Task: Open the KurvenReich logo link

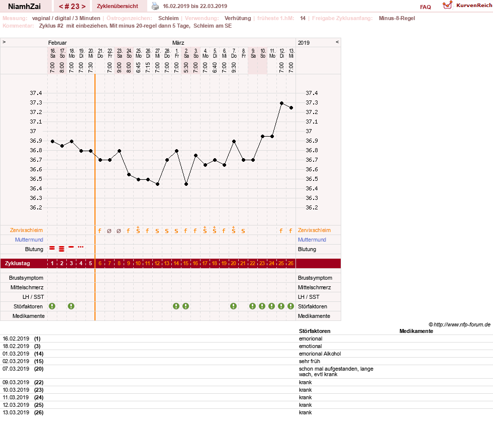Action: [x=467, y=6]
